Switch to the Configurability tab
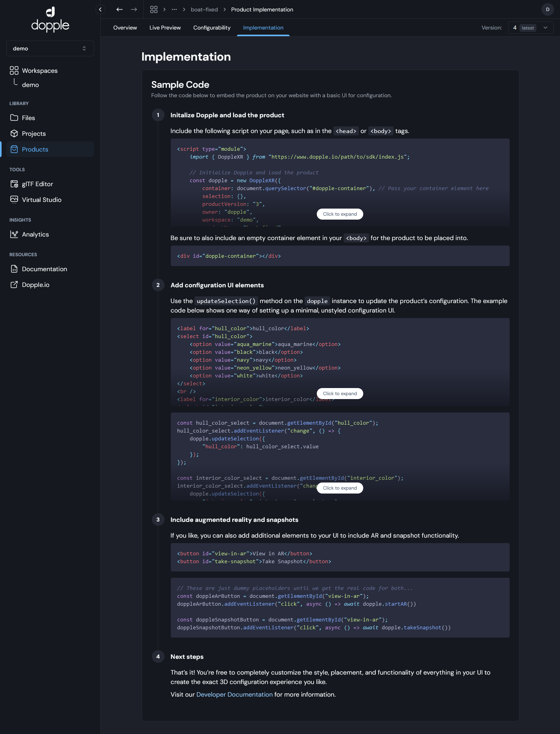This screenshot has width=560, height=734. 212,28
